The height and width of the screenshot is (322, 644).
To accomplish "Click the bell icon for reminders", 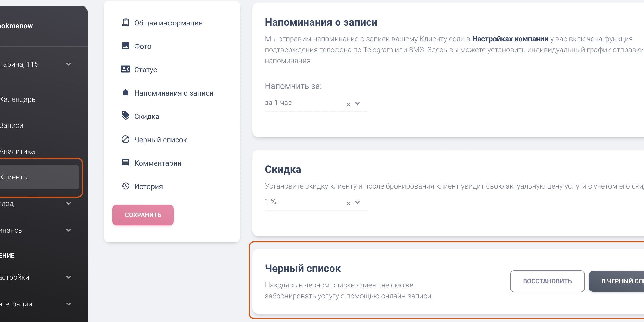I will [125, 93].
